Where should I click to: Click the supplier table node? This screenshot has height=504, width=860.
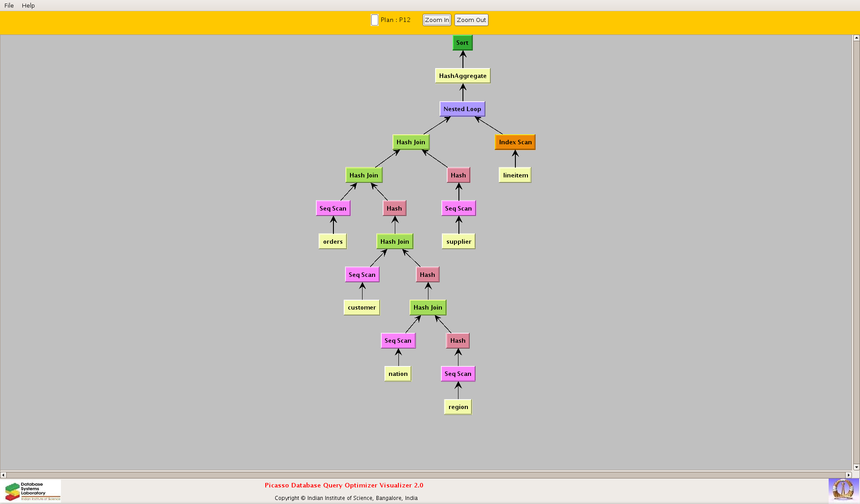click(x=458, y=241)
